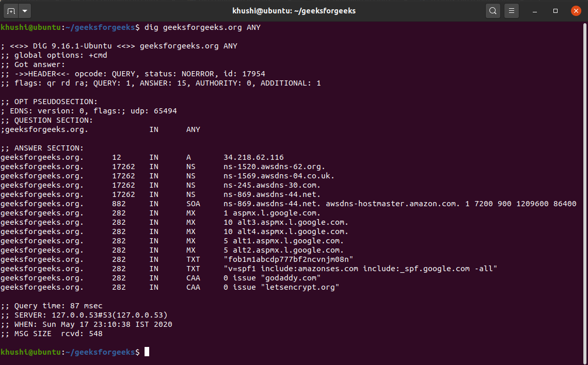
Task: Click the v=spf1 TXT record value
Action: [x=360, y=269]
